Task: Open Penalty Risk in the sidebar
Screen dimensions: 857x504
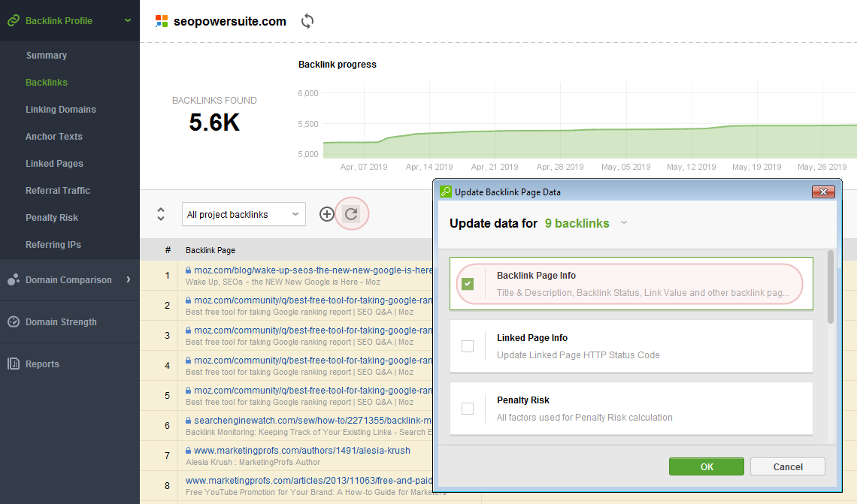Action: [x=52, y=217]
